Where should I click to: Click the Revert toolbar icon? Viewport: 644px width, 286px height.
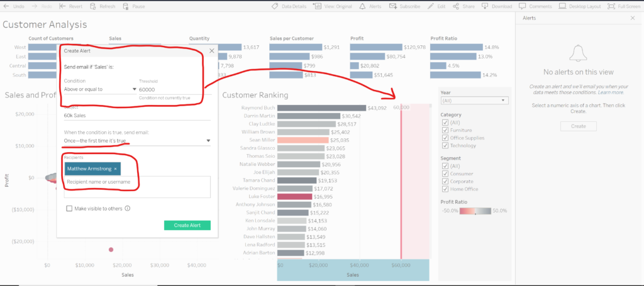coord(62,6)
